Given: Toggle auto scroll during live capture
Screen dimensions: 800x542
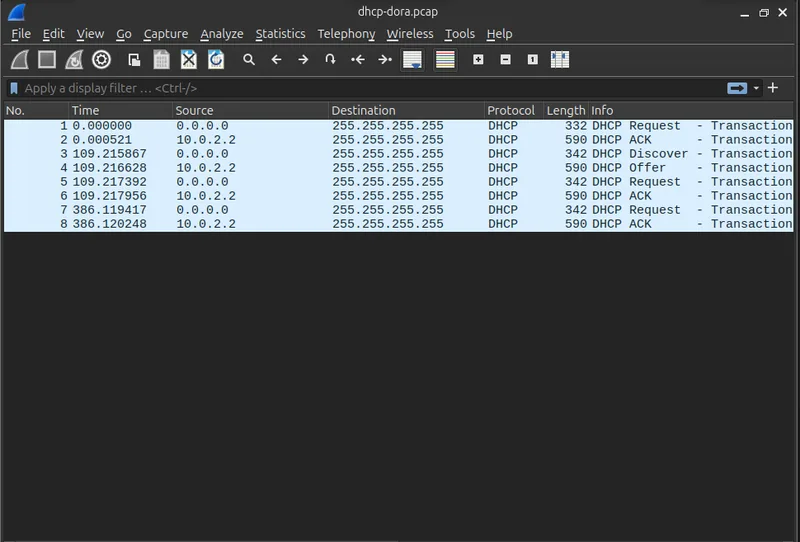Looking at the screenshot, I should [x=412, y=60].
